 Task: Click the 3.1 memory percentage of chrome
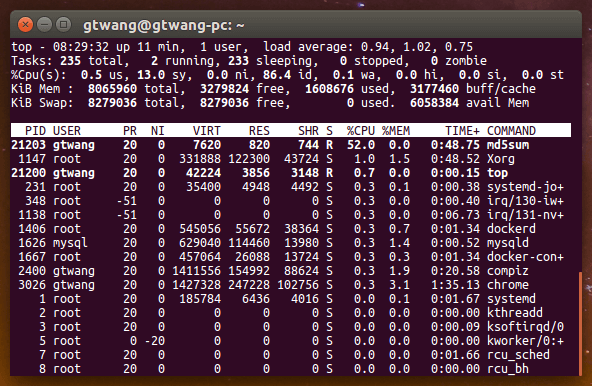399,284
